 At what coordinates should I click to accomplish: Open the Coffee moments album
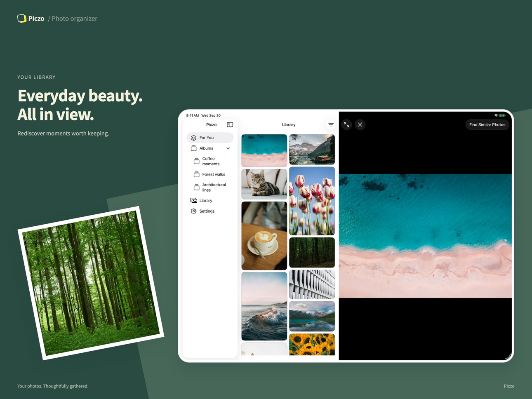(210, 161)
